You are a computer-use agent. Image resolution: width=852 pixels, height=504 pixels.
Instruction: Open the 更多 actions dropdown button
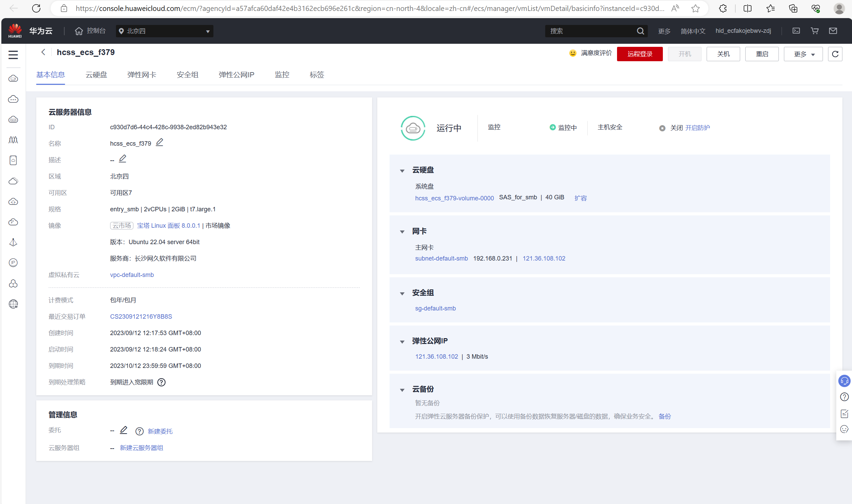(x=803, y=54)
